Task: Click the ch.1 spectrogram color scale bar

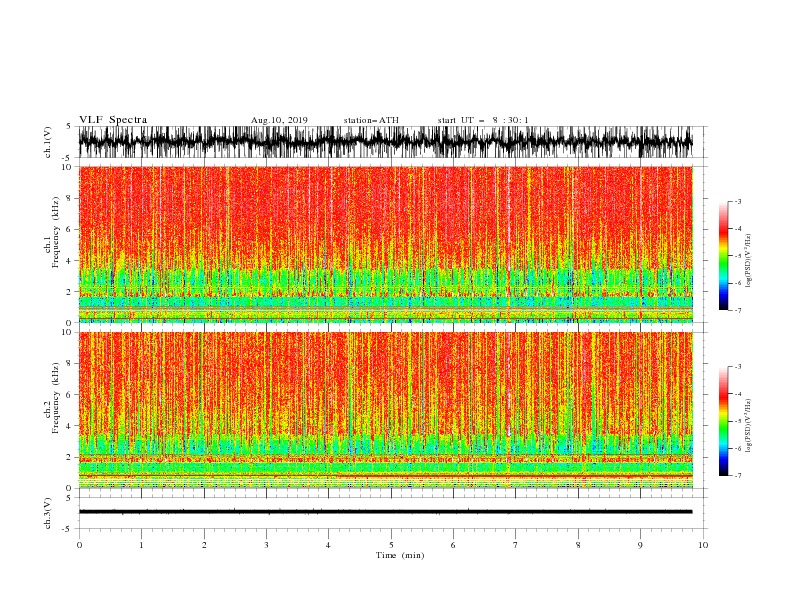Action: pyautogui.click(x=723, y=256)
